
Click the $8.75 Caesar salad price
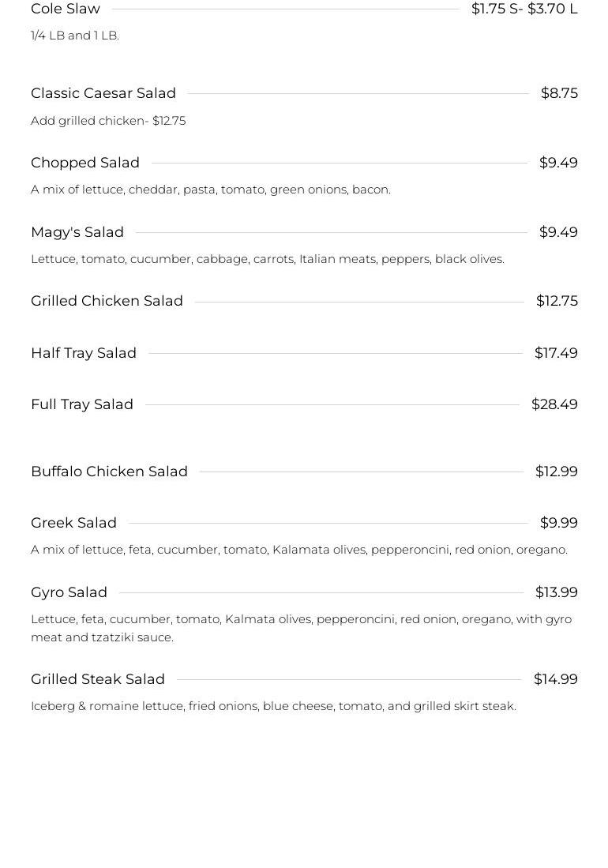pos(559,93)
